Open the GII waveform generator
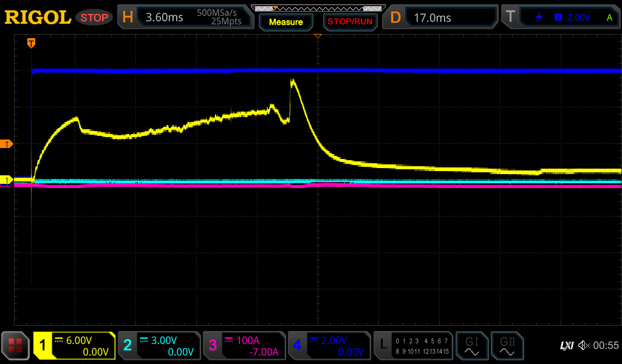This screenshot has width=622, height=364. pyautogui.click(x=507, y=346)
